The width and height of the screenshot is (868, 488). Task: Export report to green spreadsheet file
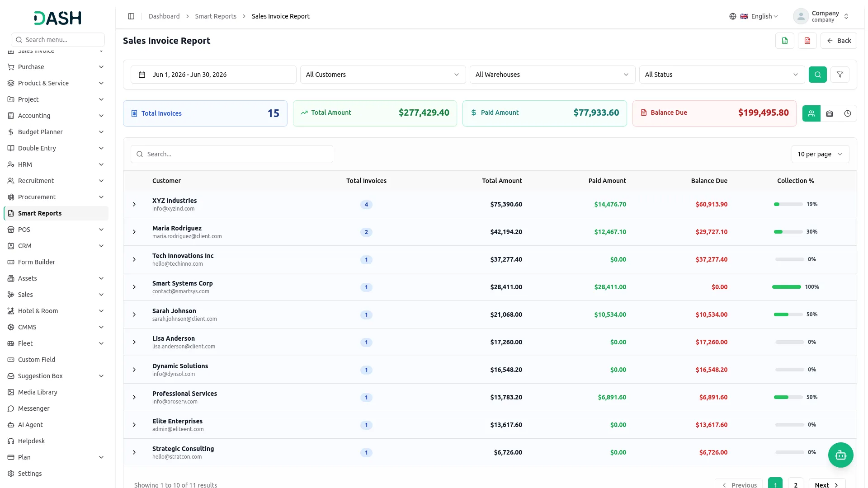[x=785, y=41]
